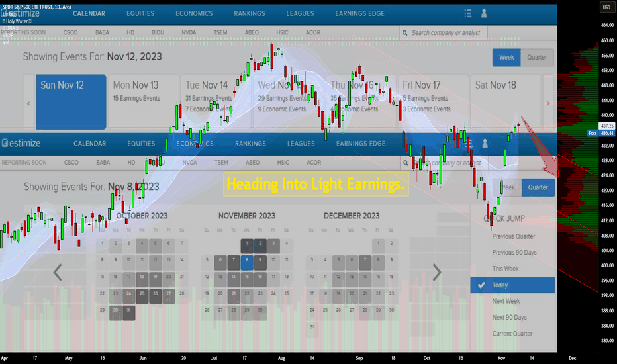
Task: Click the Heading Into Light Earnings text note
Action: click(316, 184)
